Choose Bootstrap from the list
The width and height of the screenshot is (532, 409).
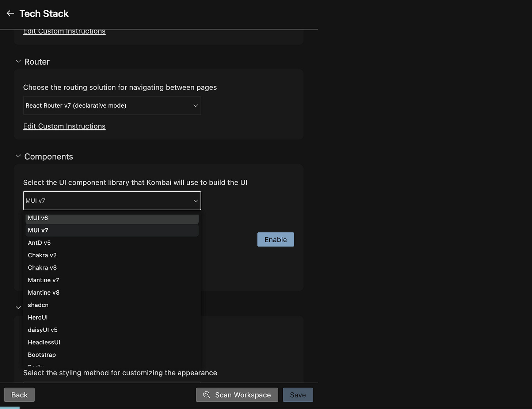point(112,354)
